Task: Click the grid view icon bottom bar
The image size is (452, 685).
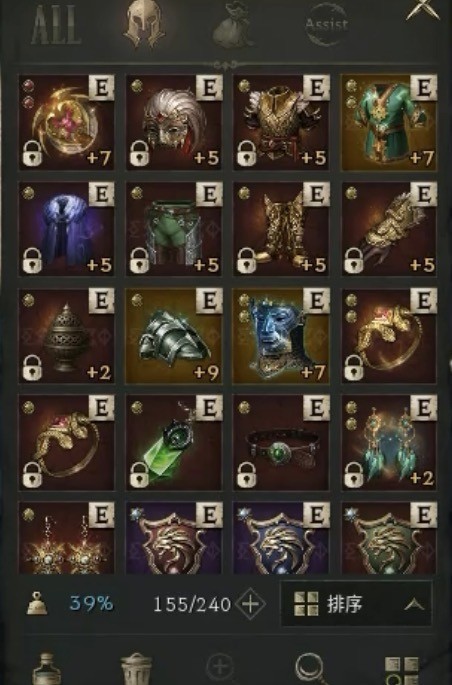Action: [x=401, y=670]
